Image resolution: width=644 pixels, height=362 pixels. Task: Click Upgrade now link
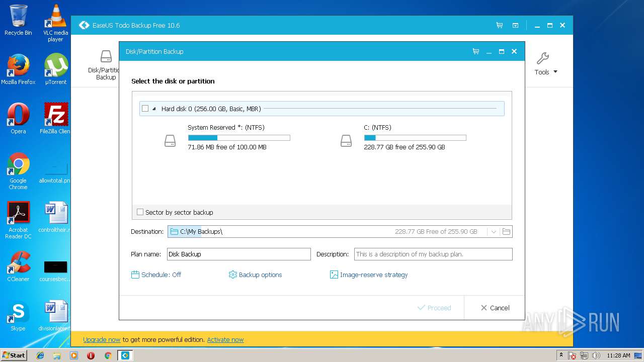click(102, 340)
